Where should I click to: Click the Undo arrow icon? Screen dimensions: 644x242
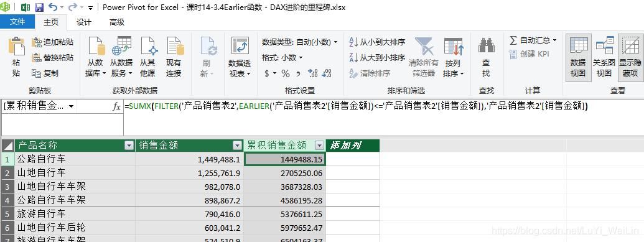click(53, 7)
